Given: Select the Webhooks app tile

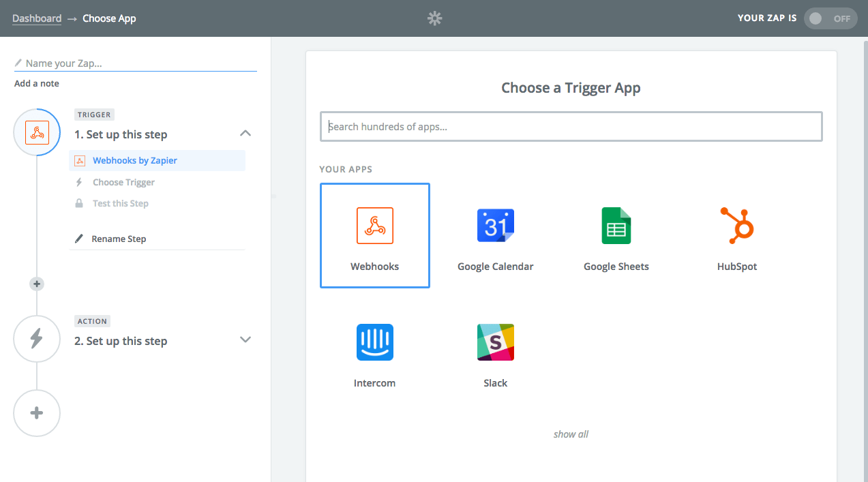Looking at the screenshot, I should pos(375,236).
